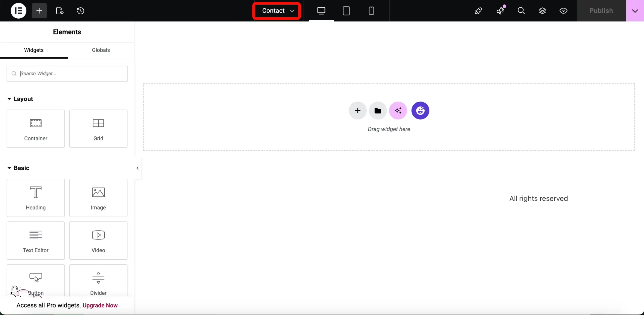Select the Image widget
The height and width of the screenshot is (315, 644).
98,198
